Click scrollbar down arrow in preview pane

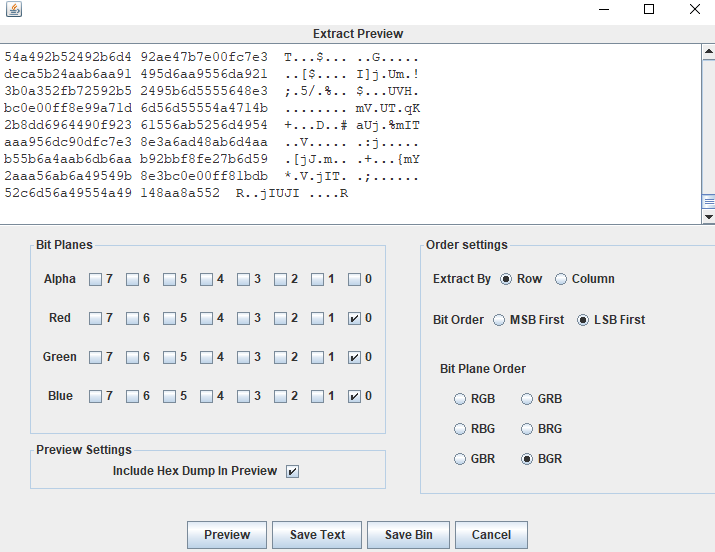coord(708,217)
